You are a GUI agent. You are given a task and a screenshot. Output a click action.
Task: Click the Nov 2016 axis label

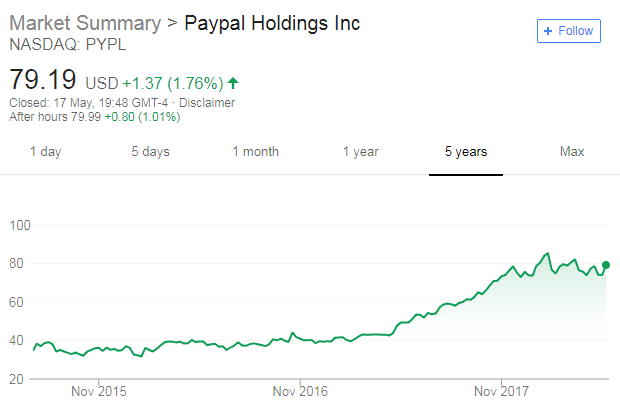pos(300,391)
